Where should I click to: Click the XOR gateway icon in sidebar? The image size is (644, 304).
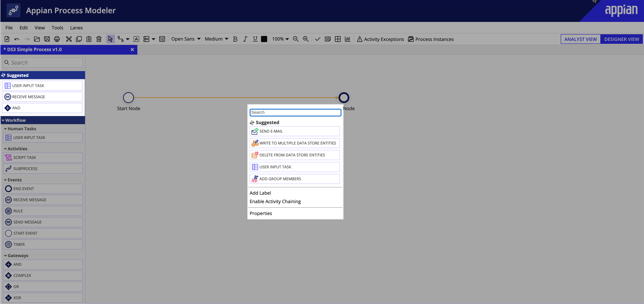[8, 297]
